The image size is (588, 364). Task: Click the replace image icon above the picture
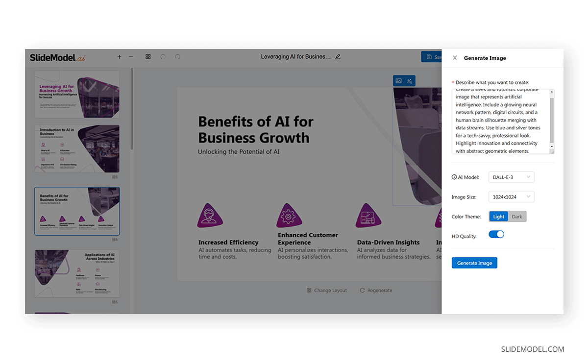[398, 81]
